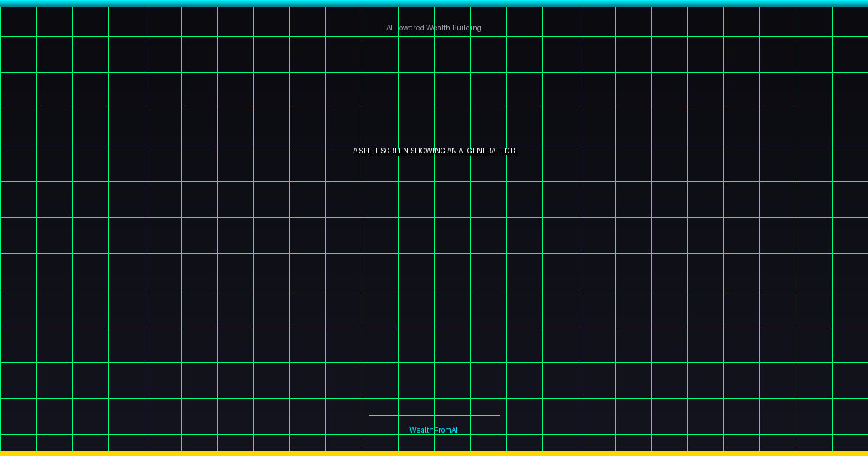868x456 pixels.
Task: Click the word "Wealth" in the top header
Action: click(x=438, y=28)
